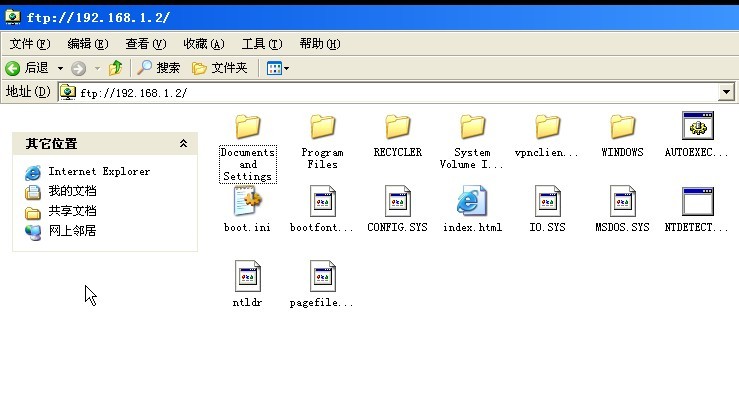739x413 pixels.
Task: Click the index.html file name label
Action: click(x=473, y=227)
